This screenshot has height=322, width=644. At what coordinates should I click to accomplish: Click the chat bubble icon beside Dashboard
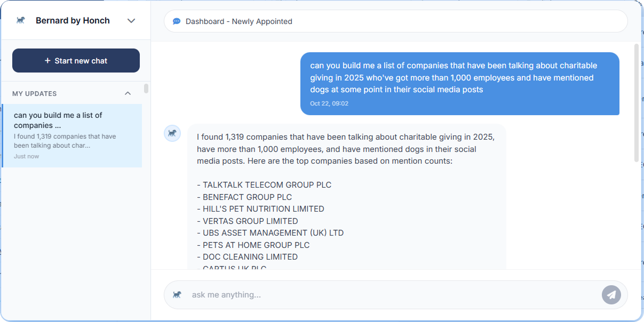[x=177, y=21]
